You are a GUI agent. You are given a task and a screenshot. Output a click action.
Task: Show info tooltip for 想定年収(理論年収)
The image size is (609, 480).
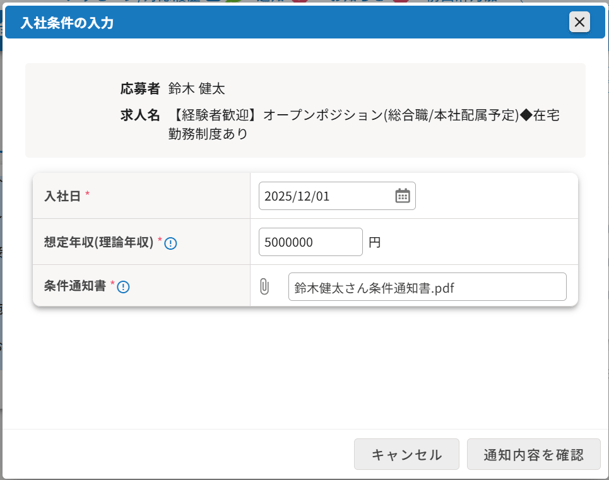[171, 243]
